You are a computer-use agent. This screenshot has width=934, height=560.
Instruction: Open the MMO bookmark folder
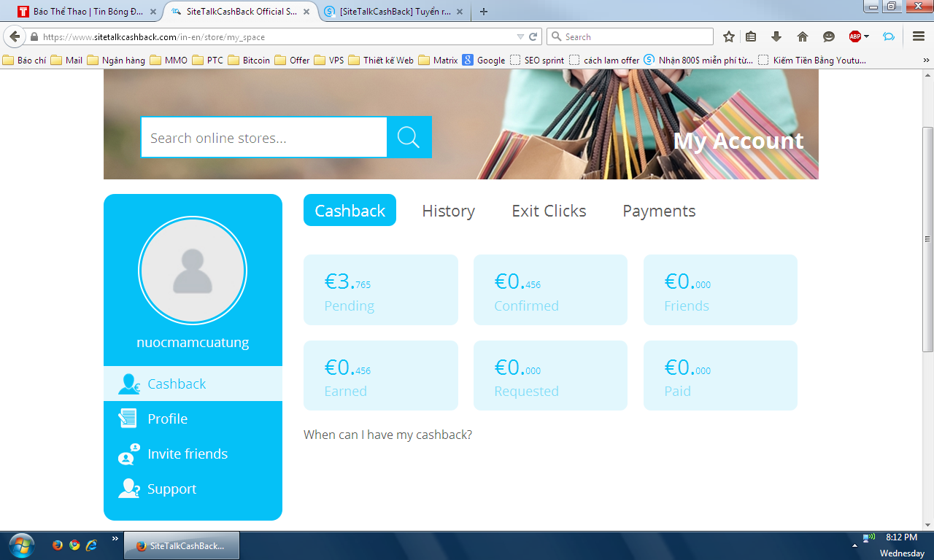click(x=169, y=61)
